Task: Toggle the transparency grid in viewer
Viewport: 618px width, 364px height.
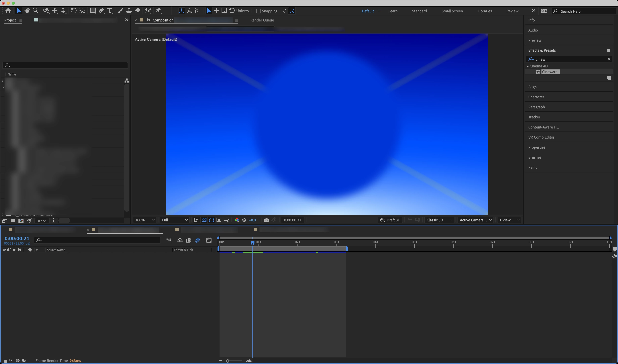Action: [x=204, y=220]
